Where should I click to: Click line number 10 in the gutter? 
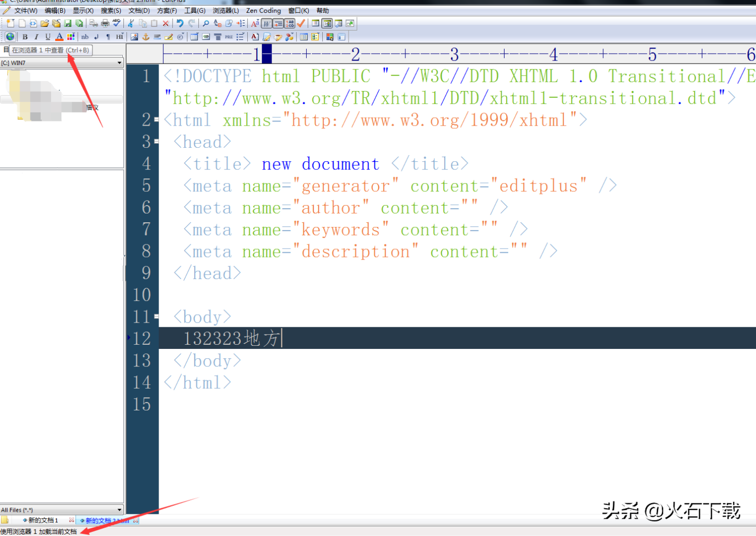pos(142,295)
